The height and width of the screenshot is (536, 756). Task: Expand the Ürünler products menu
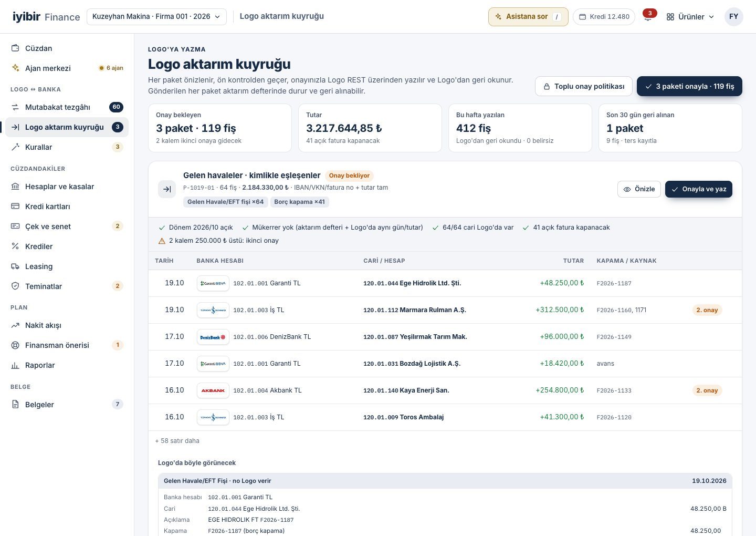(x=690, y=17)
